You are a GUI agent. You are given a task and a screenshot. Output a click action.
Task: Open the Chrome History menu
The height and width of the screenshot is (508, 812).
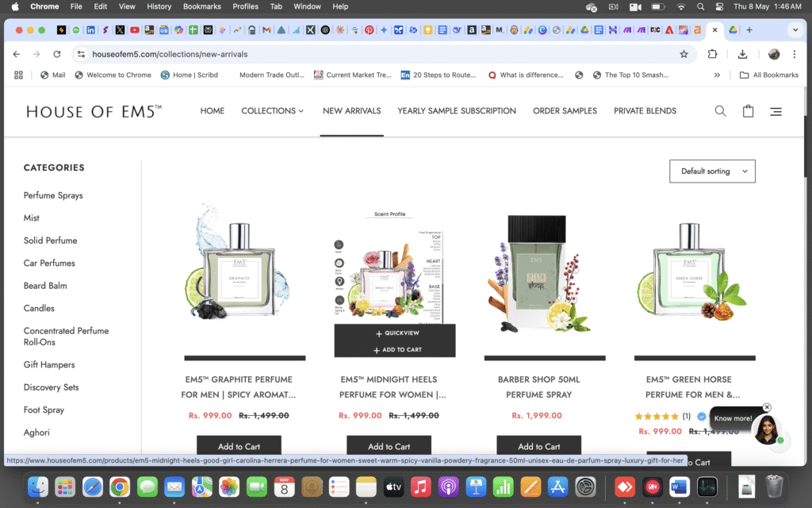[159, 6]
